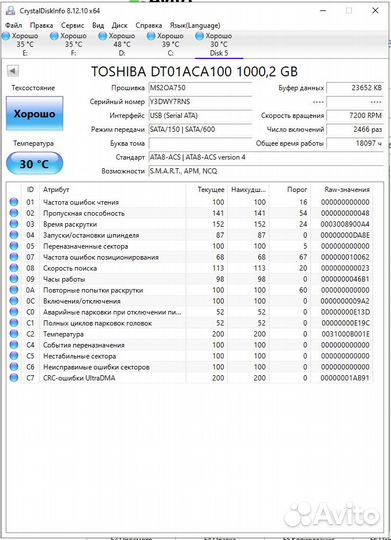Click the CrystalDiskInfo title bar app icon
This screenshot has width=391, height=540.
11,11
